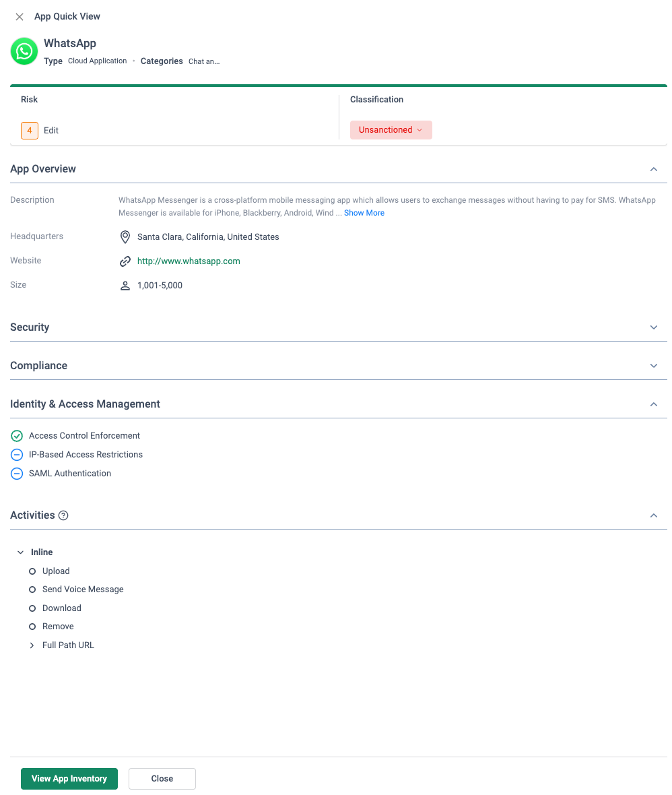This screenshot has height=795, width=672.
Task: Collapse the Inline activities group
Action: pyautogui.click(x=20, y=552)
